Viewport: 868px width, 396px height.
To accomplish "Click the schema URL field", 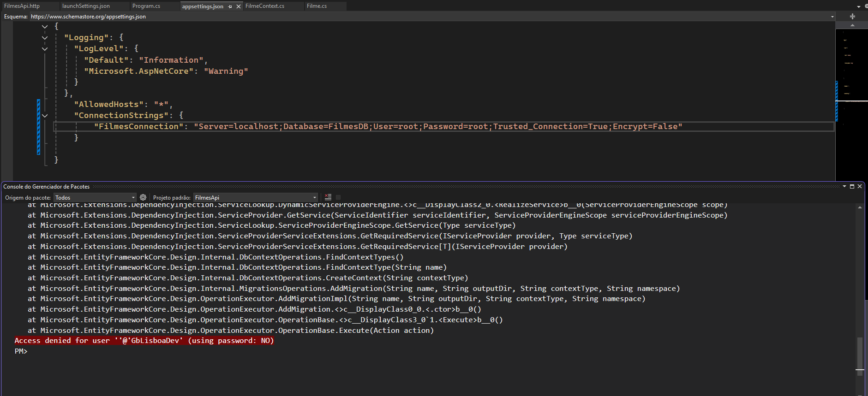I will tap(431, 17).
